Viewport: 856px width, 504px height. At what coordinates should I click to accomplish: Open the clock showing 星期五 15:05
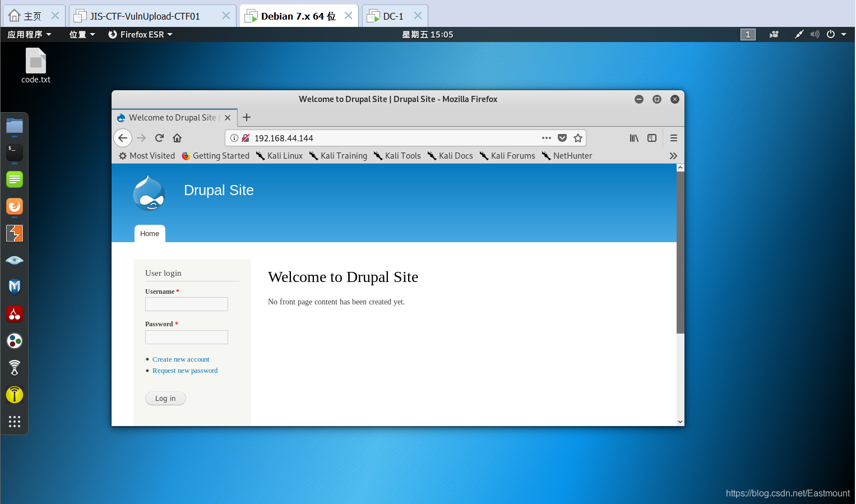428,34
